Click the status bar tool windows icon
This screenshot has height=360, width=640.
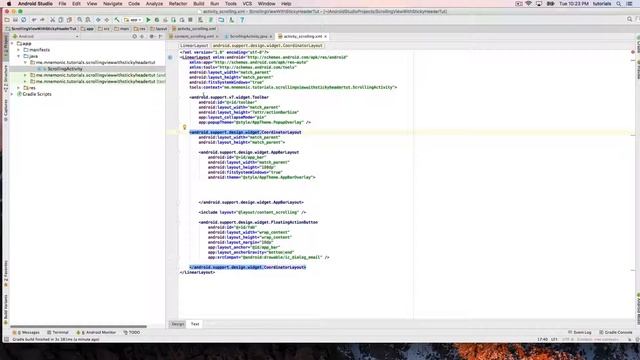[x=6, y=340]
